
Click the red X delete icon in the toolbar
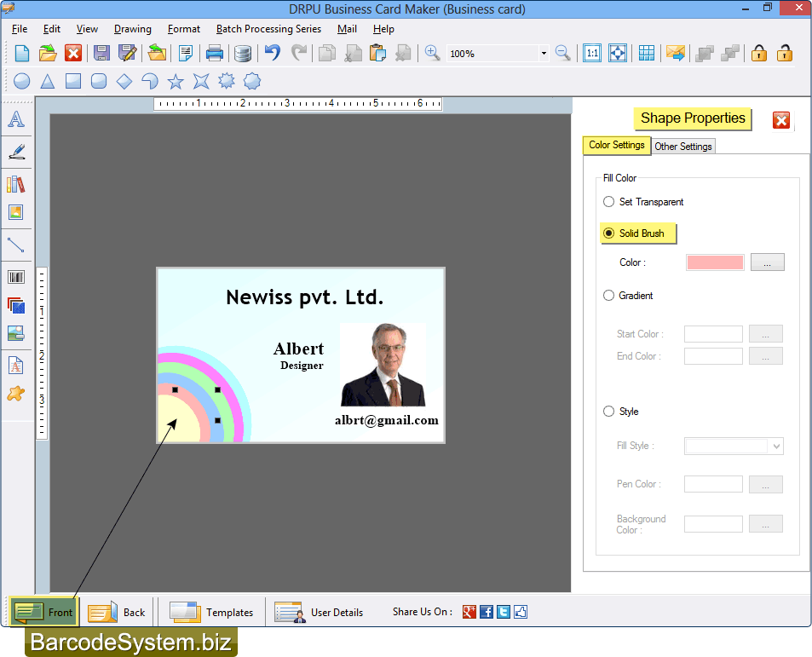pyautogui.click(x=73, y=54)
